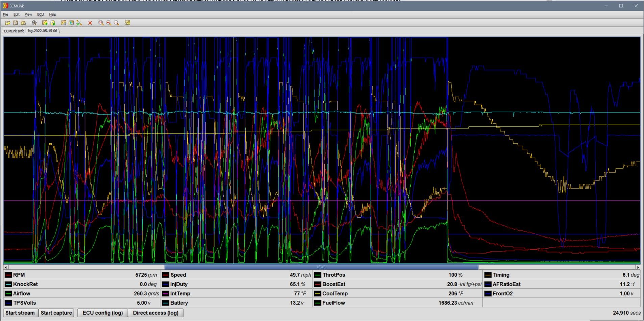Open the graph settings gear icon

(63, 23)
